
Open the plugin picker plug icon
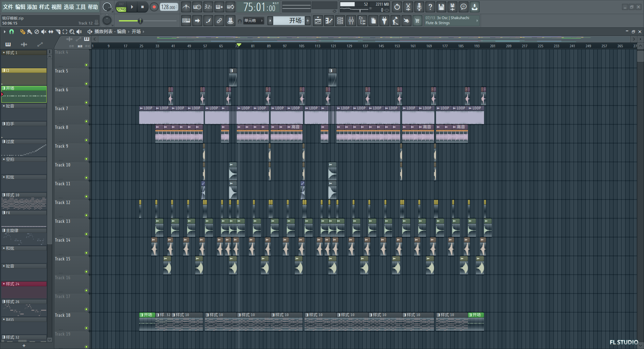click(384, 21)
